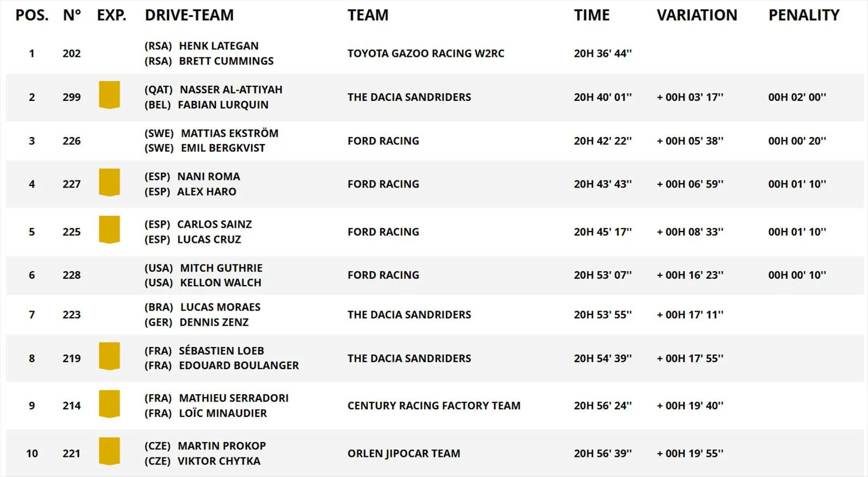Click Toyota Gazoo Racing W2RC team
The image size is (868, 477).
pyautogui.click(x=425, y=54)
